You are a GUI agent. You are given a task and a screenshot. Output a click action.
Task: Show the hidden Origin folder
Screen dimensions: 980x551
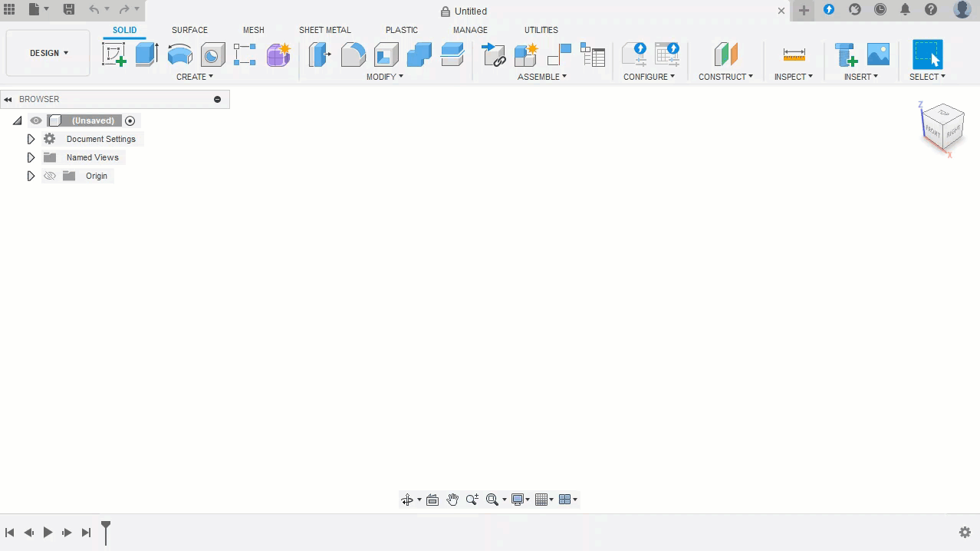tap(50, 176)
